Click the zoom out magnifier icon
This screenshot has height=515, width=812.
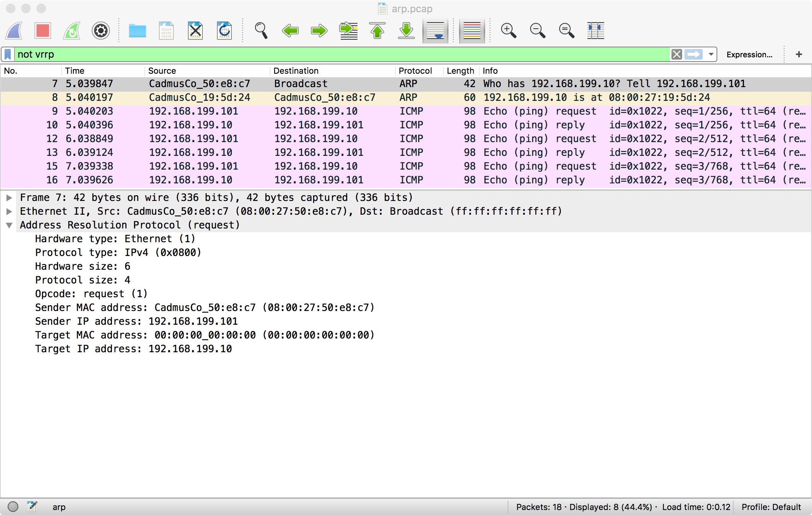tap(537, 29)
